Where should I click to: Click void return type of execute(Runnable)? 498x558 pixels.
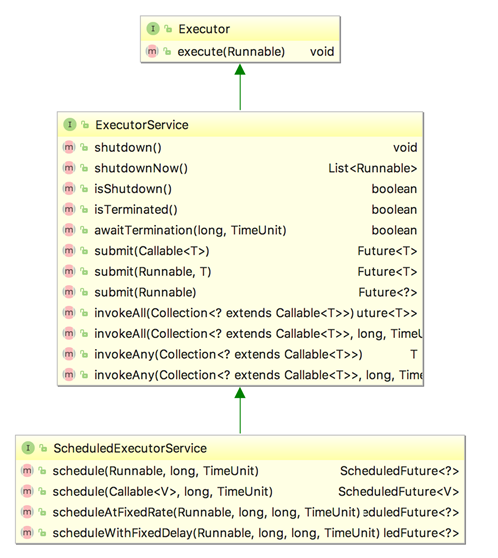[322, 52]
